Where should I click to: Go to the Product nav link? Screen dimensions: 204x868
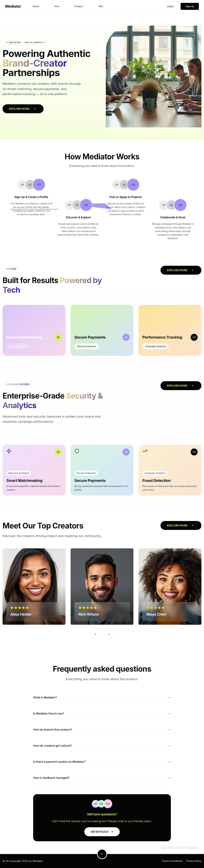[79, 6]
